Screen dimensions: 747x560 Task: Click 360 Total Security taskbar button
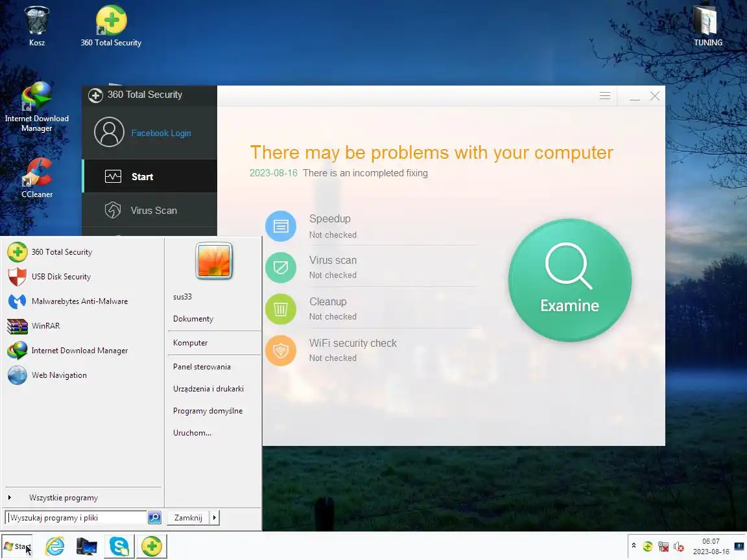tap(152, 546)
